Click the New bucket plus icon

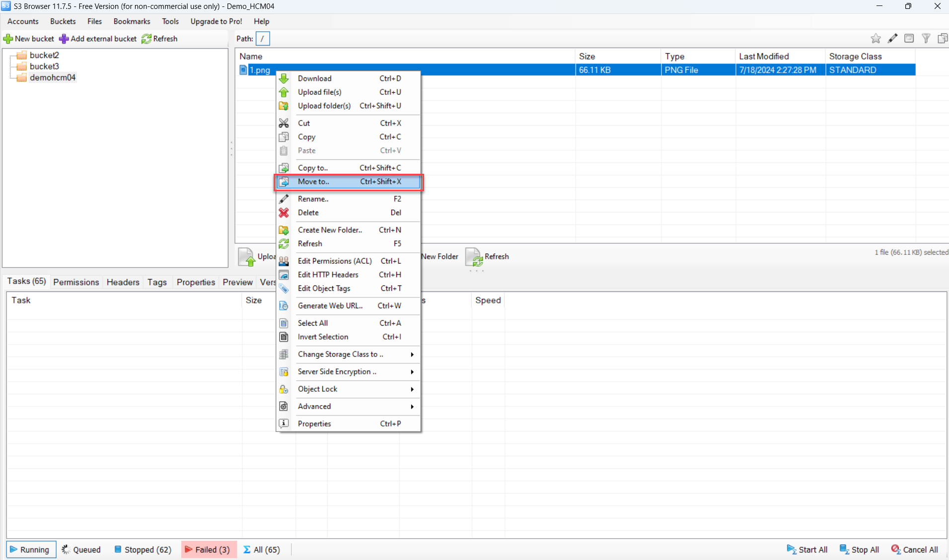click(x=8, y=39)
